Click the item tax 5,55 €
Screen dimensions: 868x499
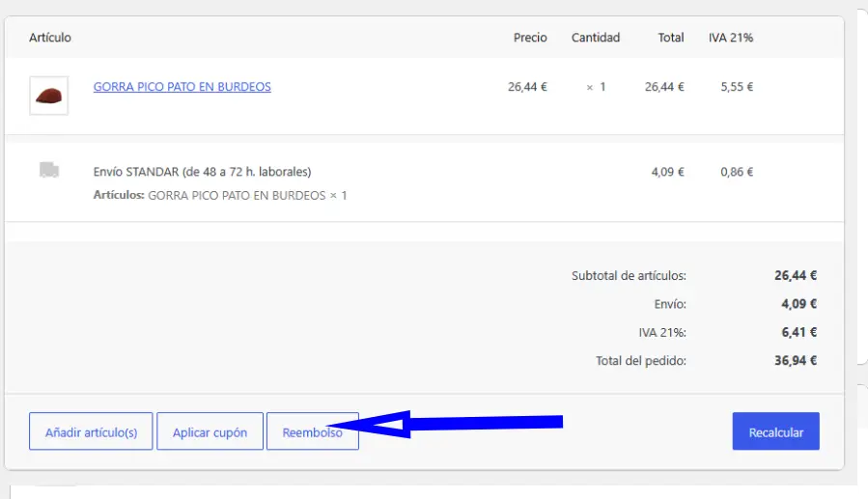click(x=737, y=87)
